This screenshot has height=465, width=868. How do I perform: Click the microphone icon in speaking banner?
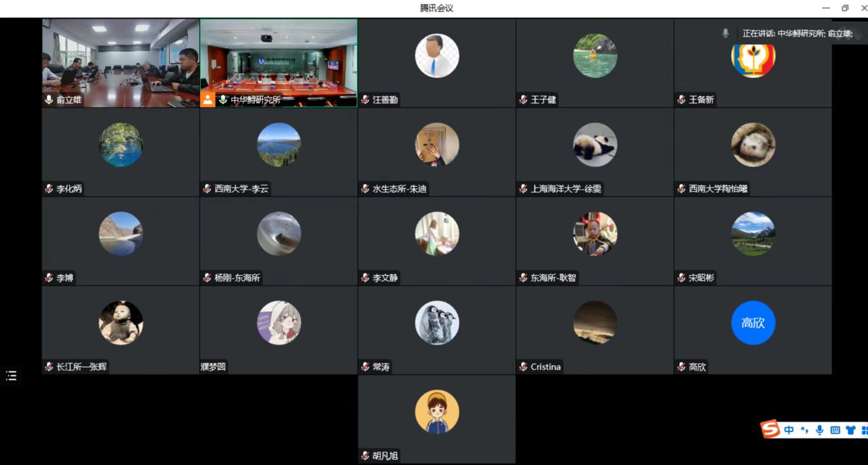725,33
